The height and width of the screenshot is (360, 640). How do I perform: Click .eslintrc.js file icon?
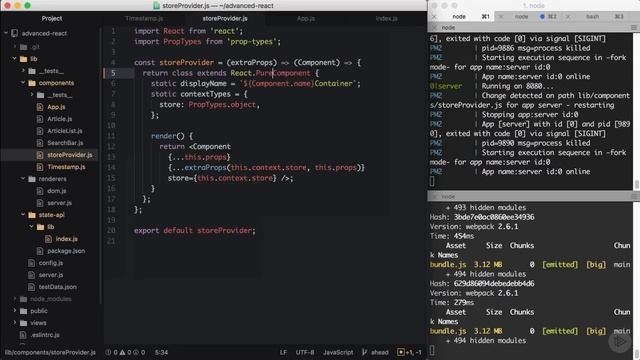[x=23, y=335]
